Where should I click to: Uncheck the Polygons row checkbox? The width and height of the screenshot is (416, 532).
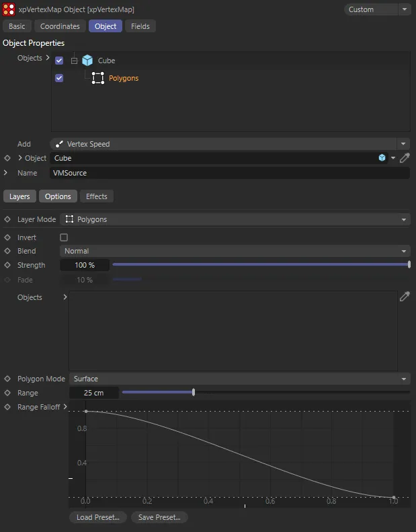click(x=59, y=78)
